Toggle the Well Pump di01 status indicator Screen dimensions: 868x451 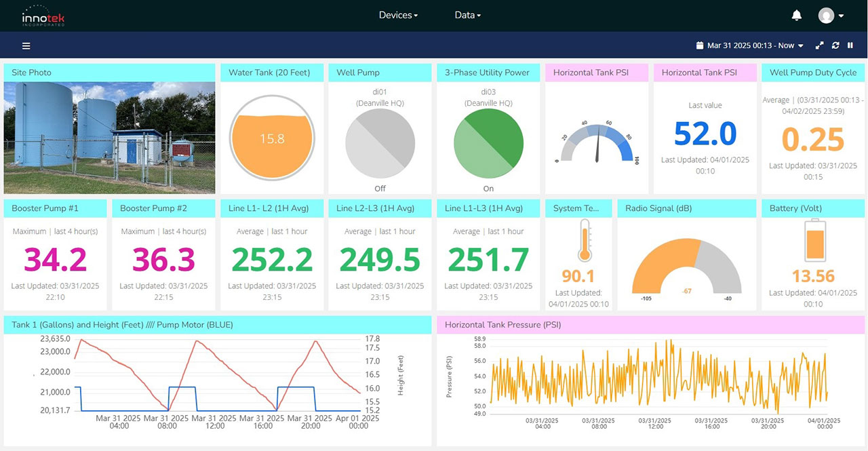coord(380,142)
